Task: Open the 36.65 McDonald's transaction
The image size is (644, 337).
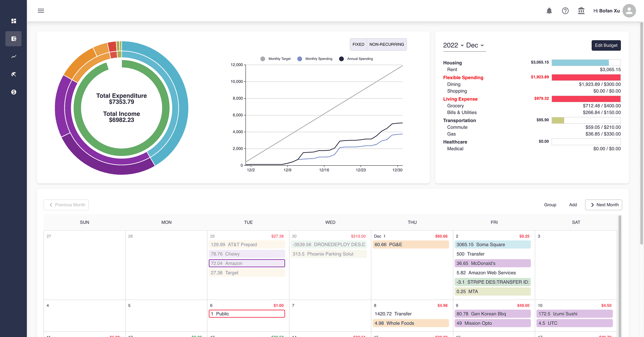Action: (493, 263)
